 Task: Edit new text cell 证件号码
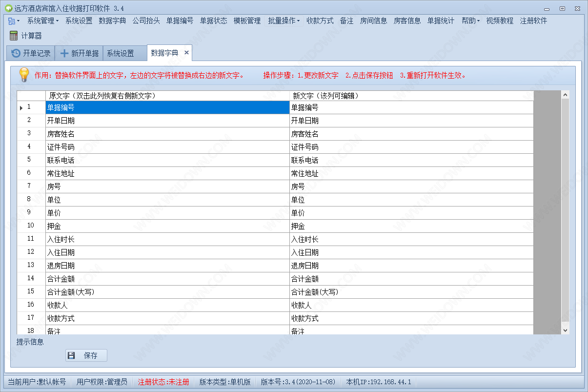[x=411, y=147]
